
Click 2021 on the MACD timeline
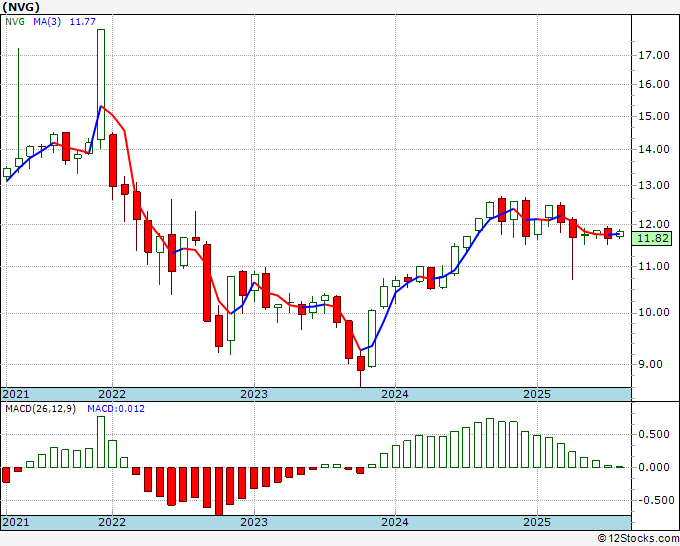point(16,522)
